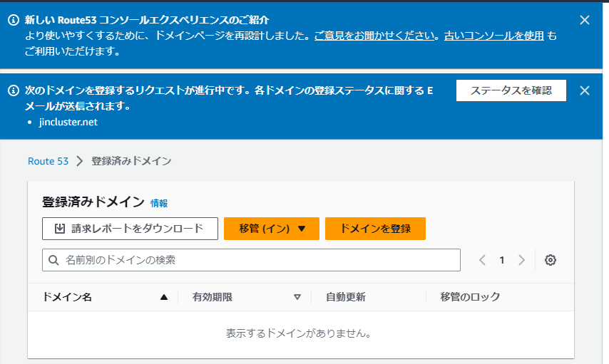Sort by 有効期限 column arrow

pos(297,297)
